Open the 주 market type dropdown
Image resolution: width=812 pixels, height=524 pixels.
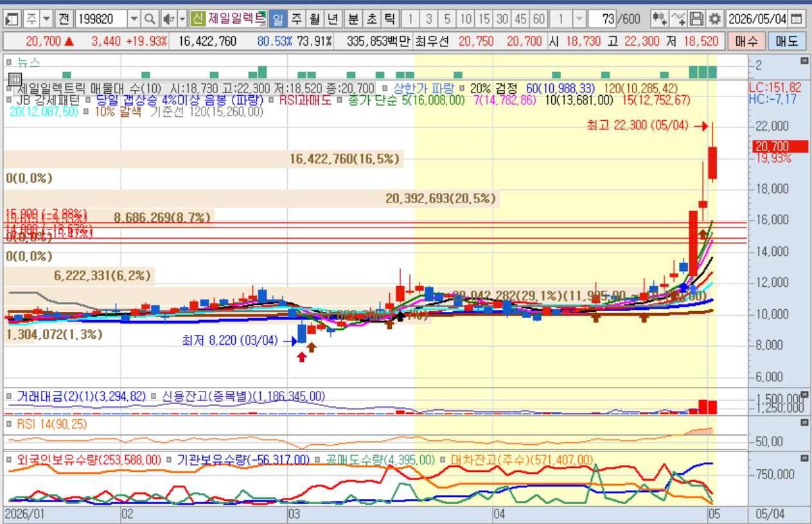(x=38, y=19)
